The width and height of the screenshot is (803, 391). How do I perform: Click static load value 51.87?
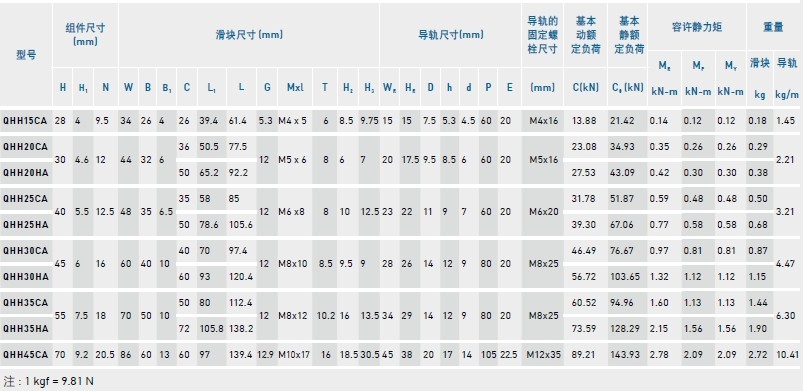pyautogui.click(x=622, y=199)
